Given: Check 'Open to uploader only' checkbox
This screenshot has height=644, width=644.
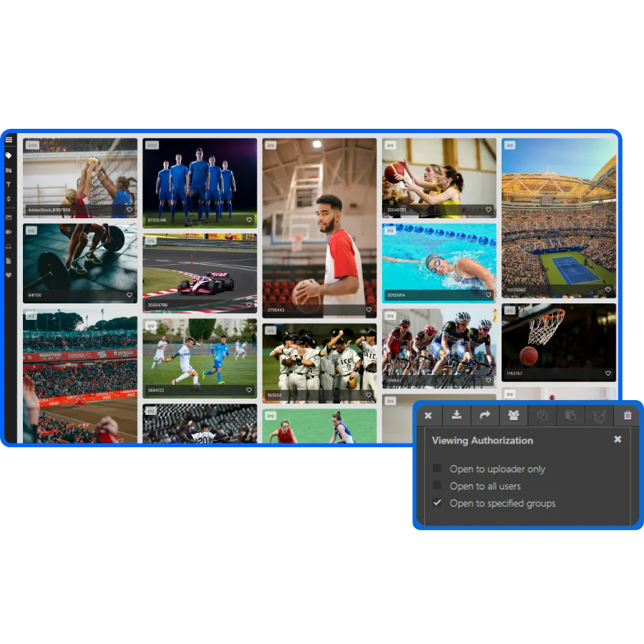Looking at the screenshot, I should click(437, 469).
